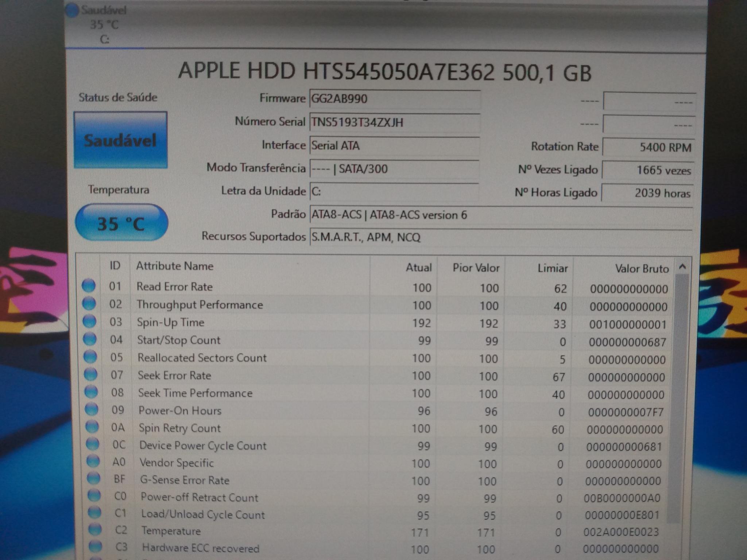Select the Spin Retry Count attribute name
The height and width of the screenshot is (560, 747).
tap(179, 428)
